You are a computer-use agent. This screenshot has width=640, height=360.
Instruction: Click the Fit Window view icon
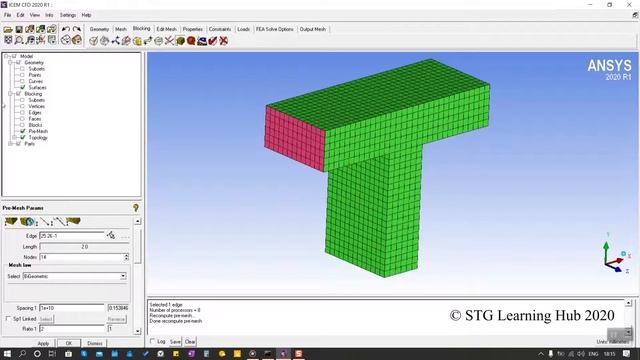(x=8, y=40)
